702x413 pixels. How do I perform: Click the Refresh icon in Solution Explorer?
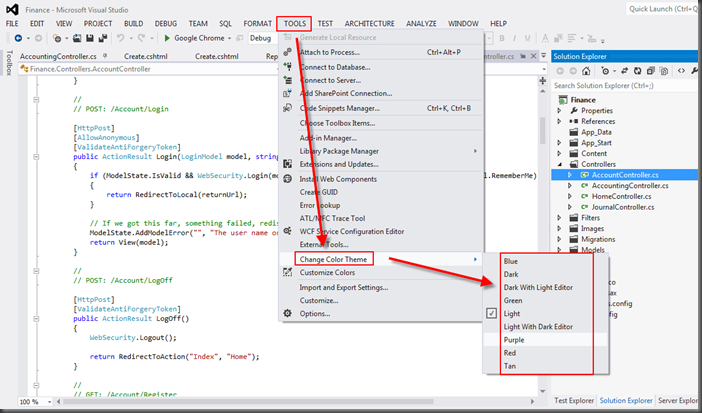point(638,71)
